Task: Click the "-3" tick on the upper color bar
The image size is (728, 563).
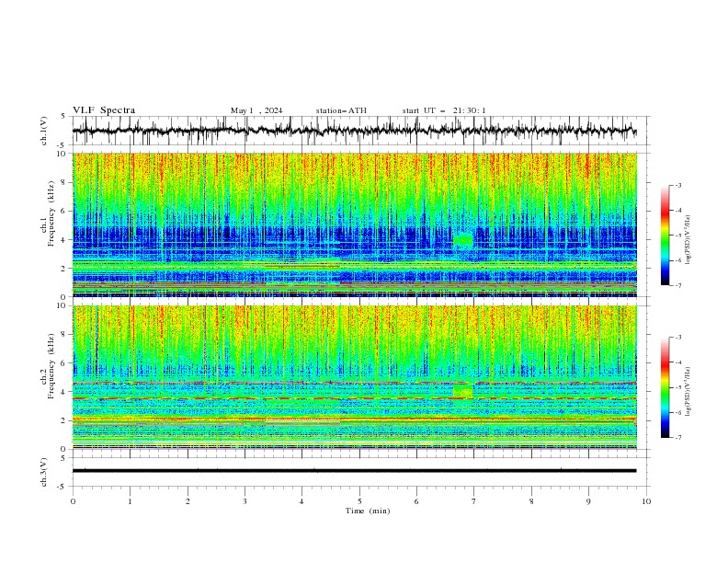Action: [x=677, y=185]
